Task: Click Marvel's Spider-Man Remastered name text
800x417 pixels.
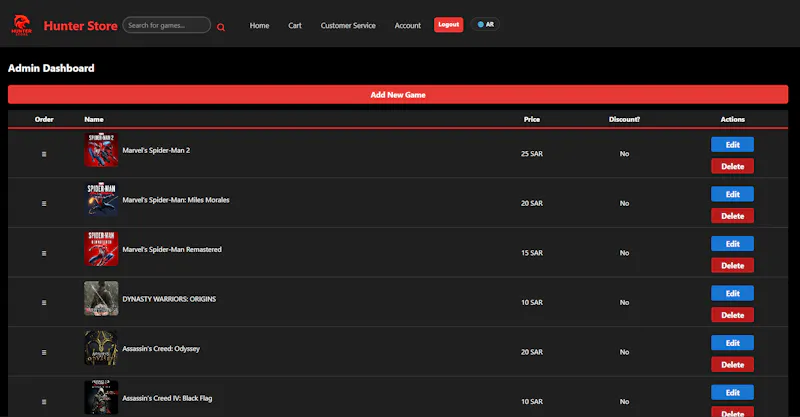Action: (x=172, y=249)
